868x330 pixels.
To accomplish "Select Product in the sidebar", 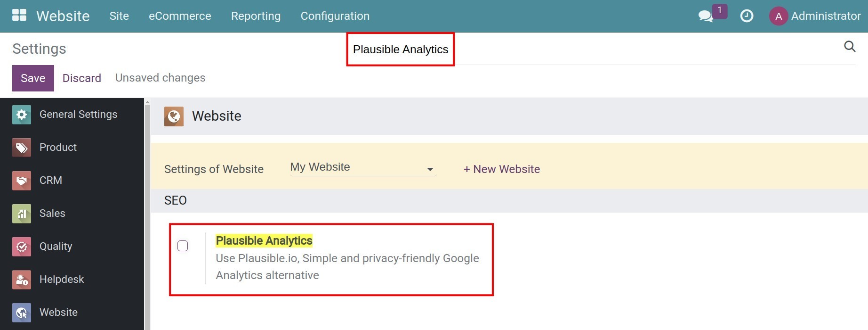I will tap(58, 148).
